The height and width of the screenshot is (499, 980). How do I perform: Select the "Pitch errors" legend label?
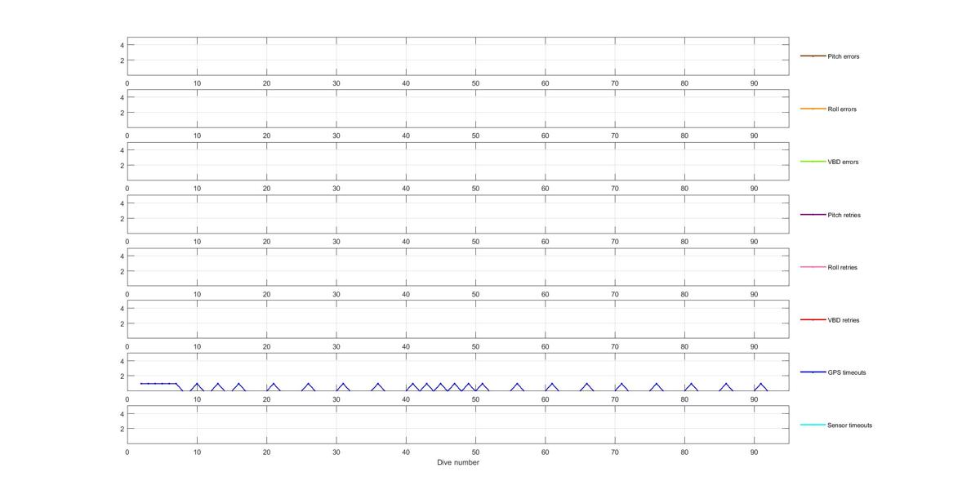[843, 56]
